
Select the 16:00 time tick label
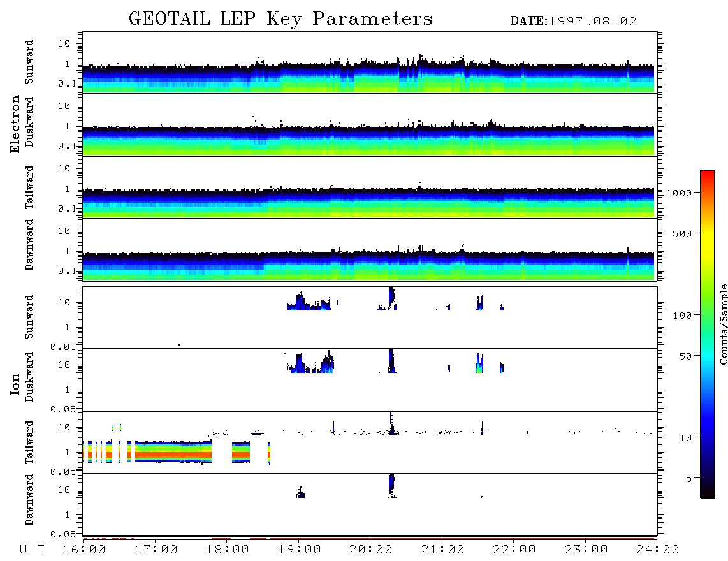click(84, 550)
